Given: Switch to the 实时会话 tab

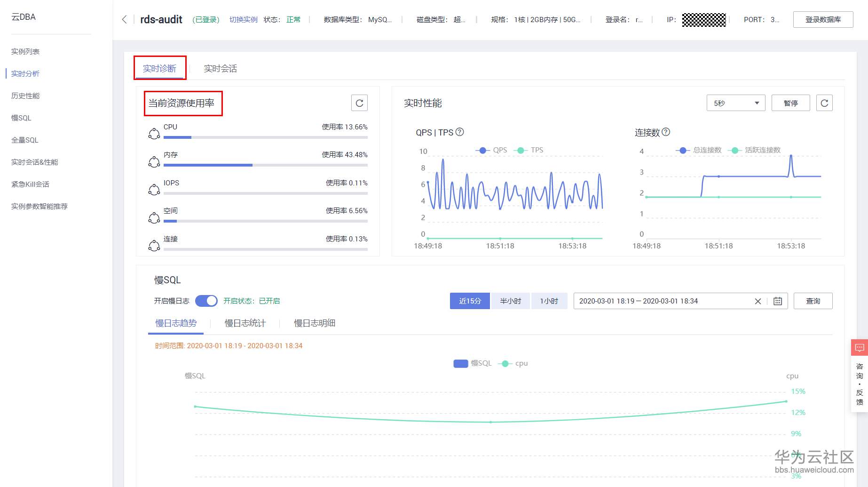Looking at the screenshot, I should 221,69.
